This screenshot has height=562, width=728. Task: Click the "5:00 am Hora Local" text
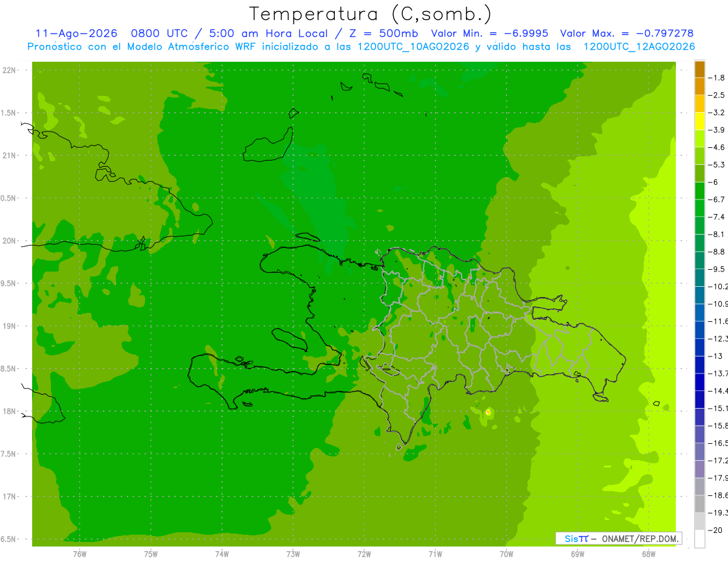pyautogui.click(x=269, y=33)
